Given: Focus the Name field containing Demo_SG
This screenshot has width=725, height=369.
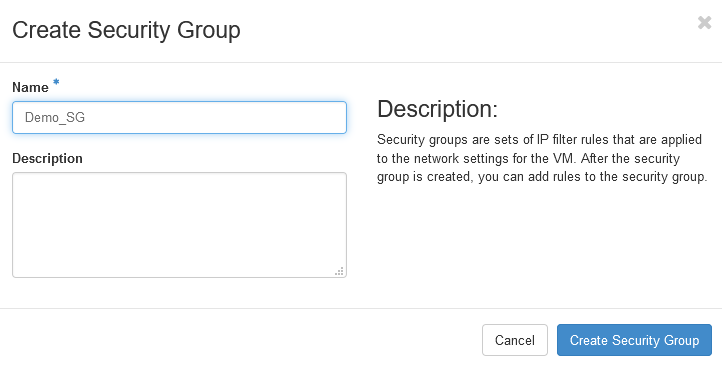Looking at the screenshot, I should coord(179,117).
